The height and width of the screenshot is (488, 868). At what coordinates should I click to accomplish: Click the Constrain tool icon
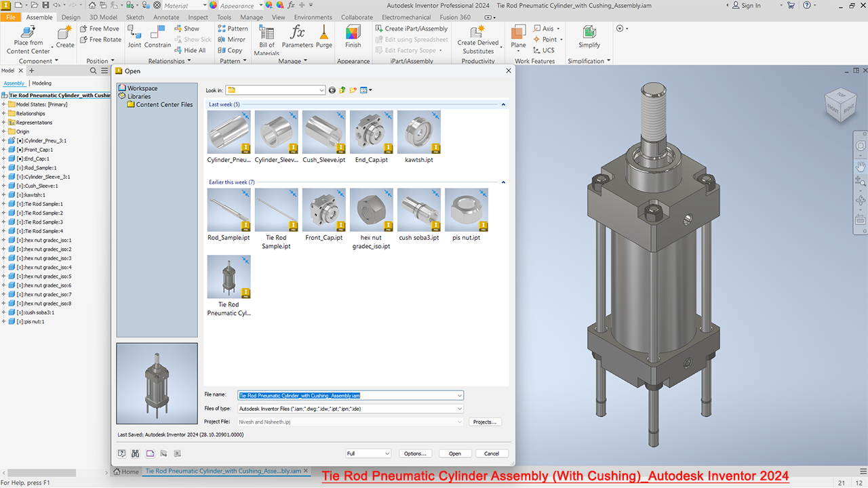pyautogui.click(x=157, y=34)
